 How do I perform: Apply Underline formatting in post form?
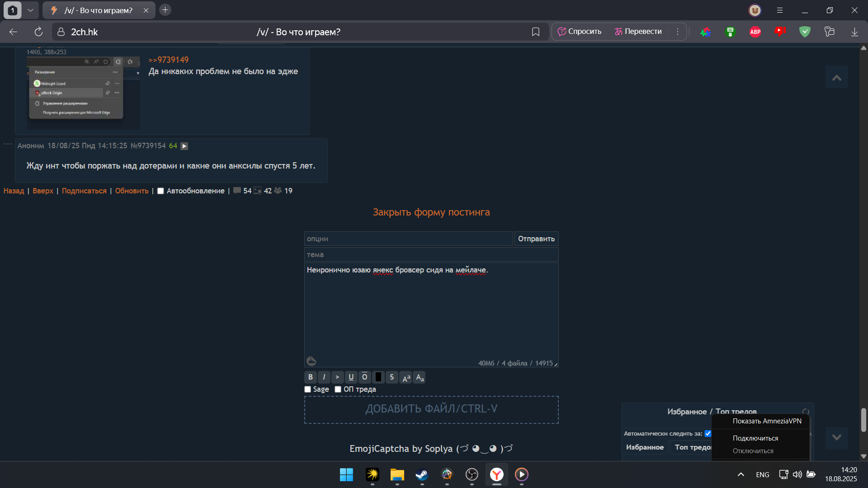[x=351, y=377]
